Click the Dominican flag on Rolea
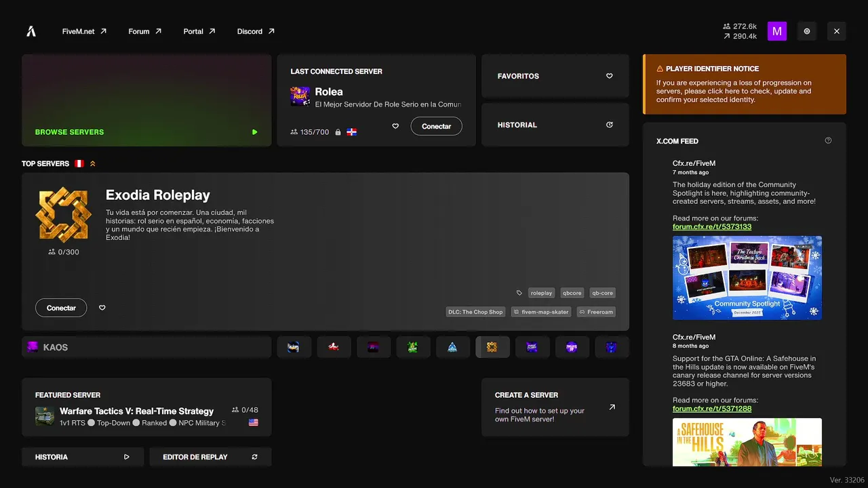Screen dimensions: 868x488 pyautogui.click(x=352, y=132)
